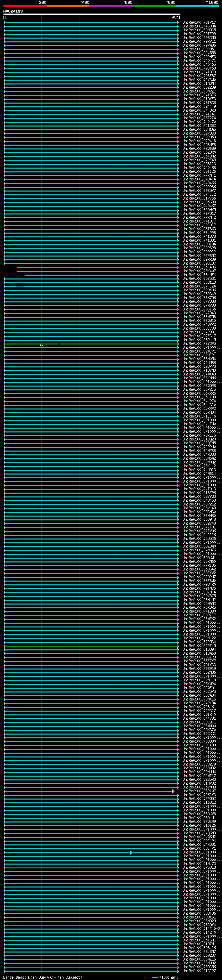Select the UniRef100_Q962V3 label

(199, 795)
